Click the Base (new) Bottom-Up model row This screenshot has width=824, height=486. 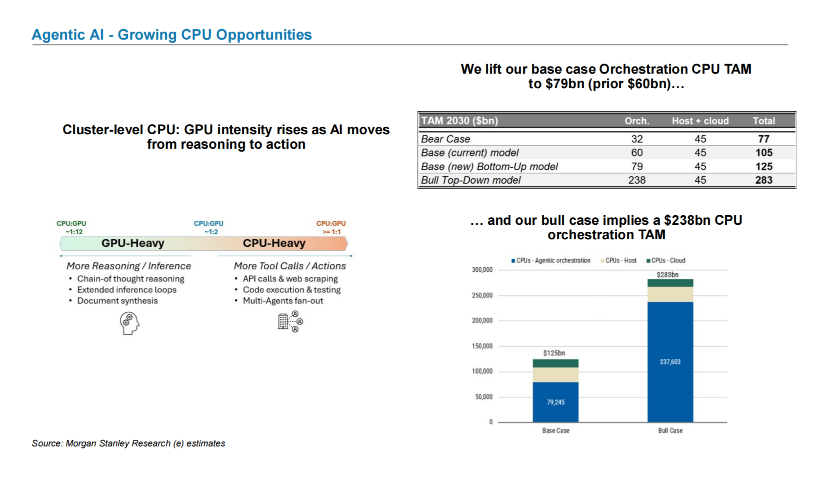[x=607, y=166]
